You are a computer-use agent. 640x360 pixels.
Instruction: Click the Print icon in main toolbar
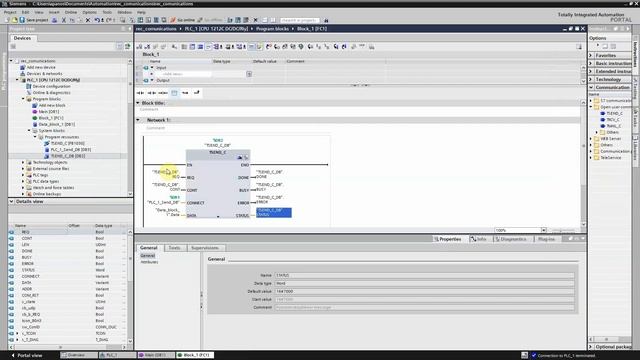point(54,20)
